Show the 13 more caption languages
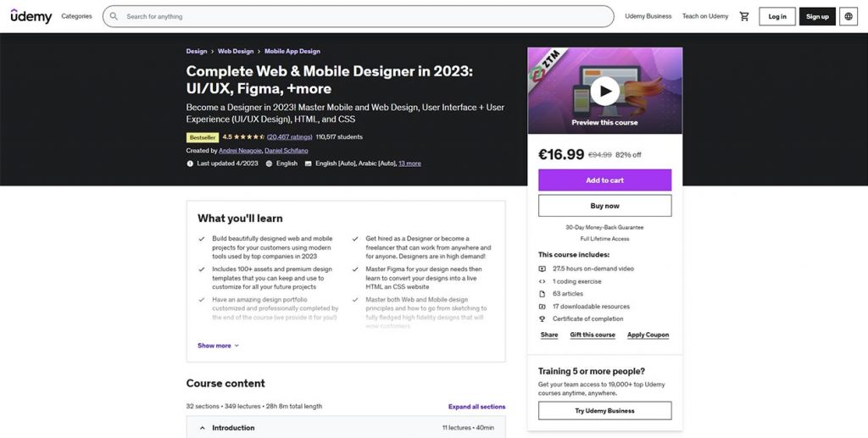This screenshot has width=868, height=438. point(409,164)
